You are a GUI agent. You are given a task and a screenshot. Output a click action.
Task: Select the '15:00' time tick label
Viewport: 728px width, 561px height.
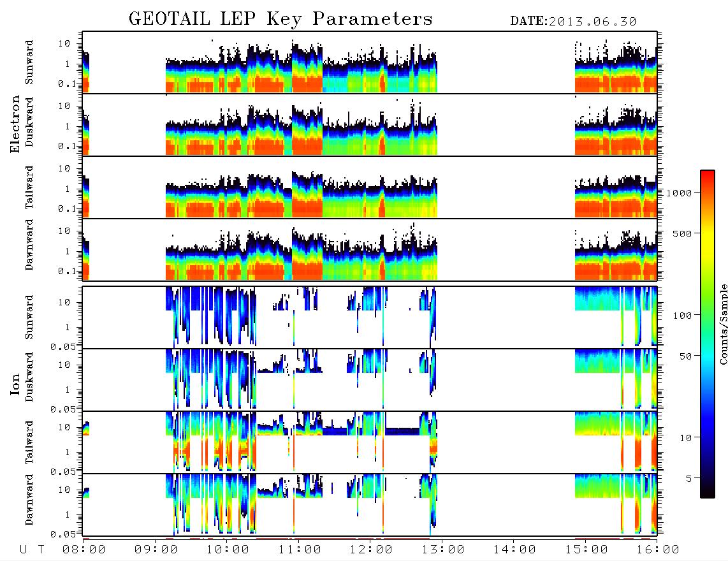click(586, 550)
